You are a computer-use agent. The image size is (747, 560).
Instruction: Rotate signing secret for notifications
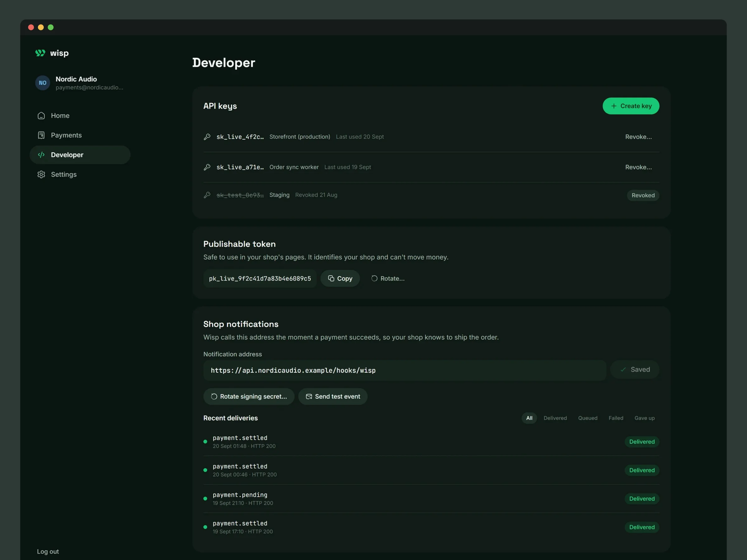tap(249, 397)
